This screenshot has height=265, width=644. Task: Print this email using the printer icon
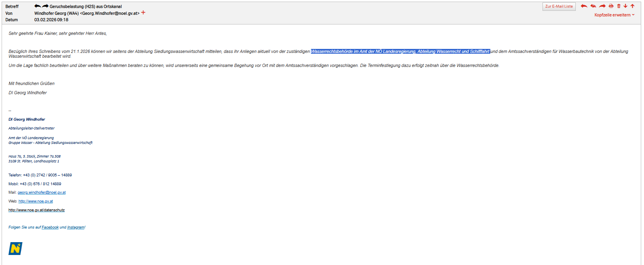click(611, 6)
